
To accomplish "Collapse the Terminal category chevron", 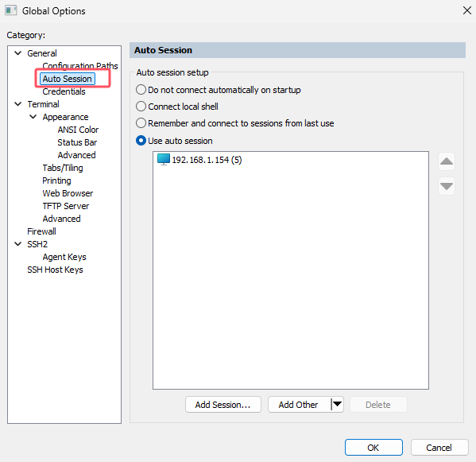I will coord(18,104).
